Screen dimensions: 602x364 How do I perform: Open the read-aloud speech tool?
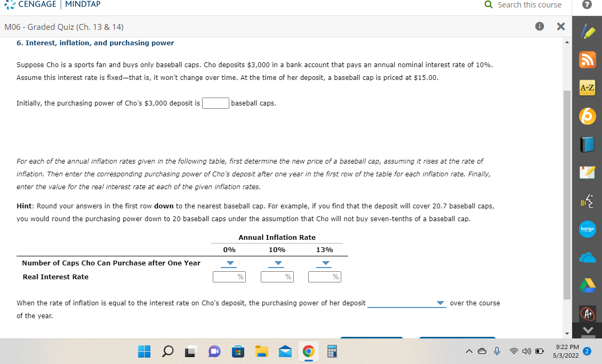(x=587, y=201)
